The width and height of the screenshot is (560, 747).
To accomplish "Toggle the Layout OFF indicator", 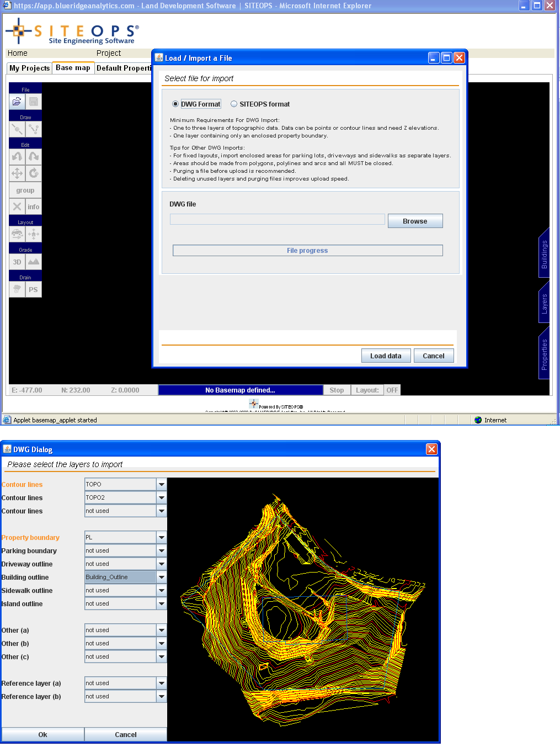I will [392, 390].
